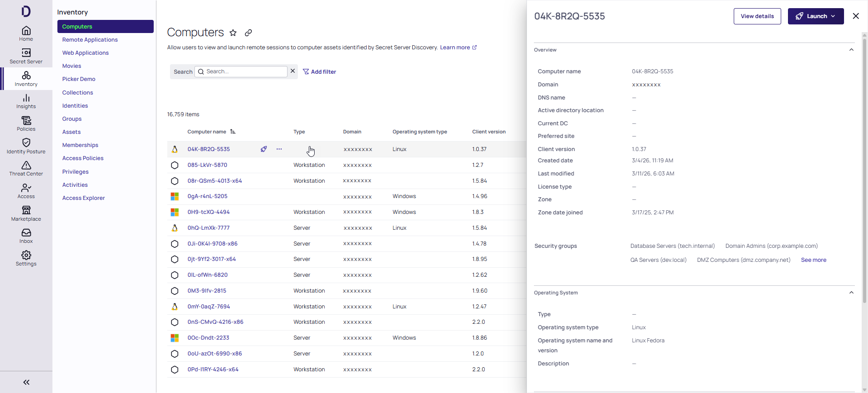Collapse the Operating System section

[x=851, y=293]
